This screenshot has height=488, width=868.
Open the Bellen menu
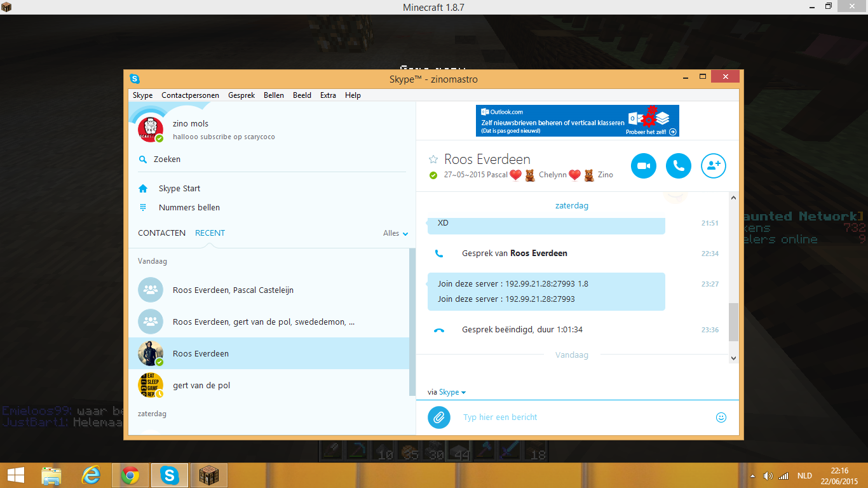[274, 95]
